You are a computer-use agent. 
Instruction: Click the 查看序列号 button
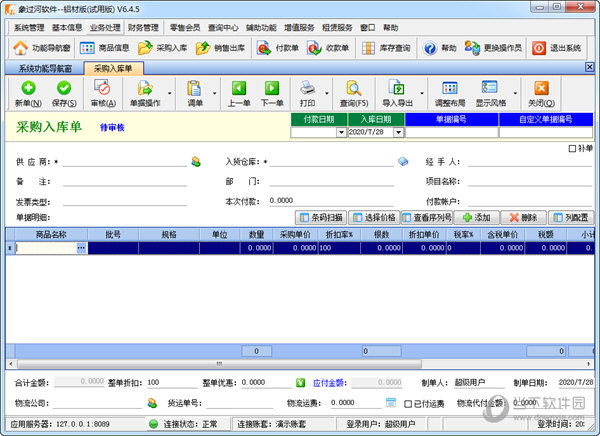coord(427,218)
